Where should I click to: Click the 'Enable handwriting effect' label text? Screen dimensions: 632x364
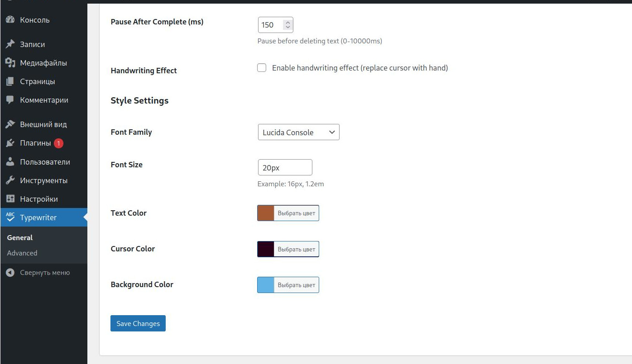pyautogui.click(x=360, y=68)
